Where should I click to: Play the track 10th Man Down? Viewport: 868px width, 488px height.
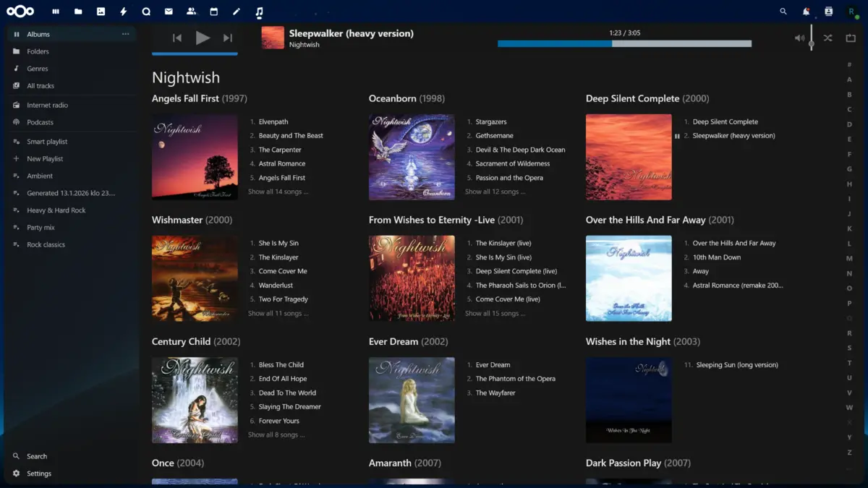click(x=717, y=257)
